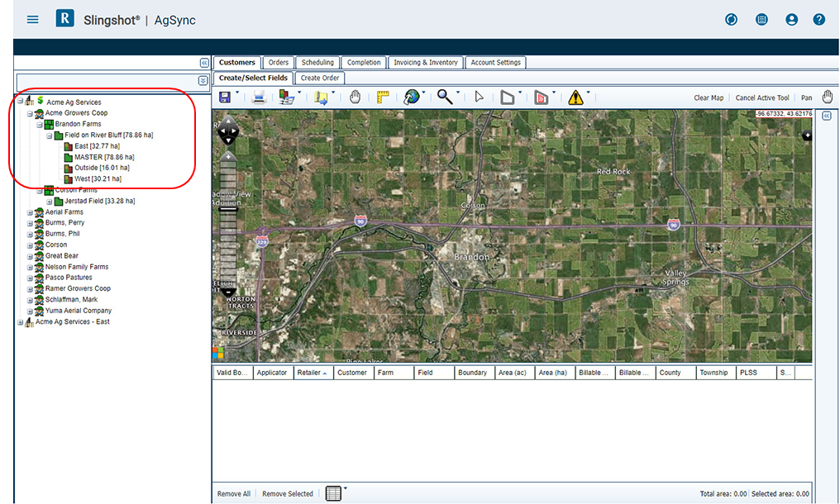Switch to the Scheduling tab
This screenshot has width=840, height=504.
coord(317,63)
